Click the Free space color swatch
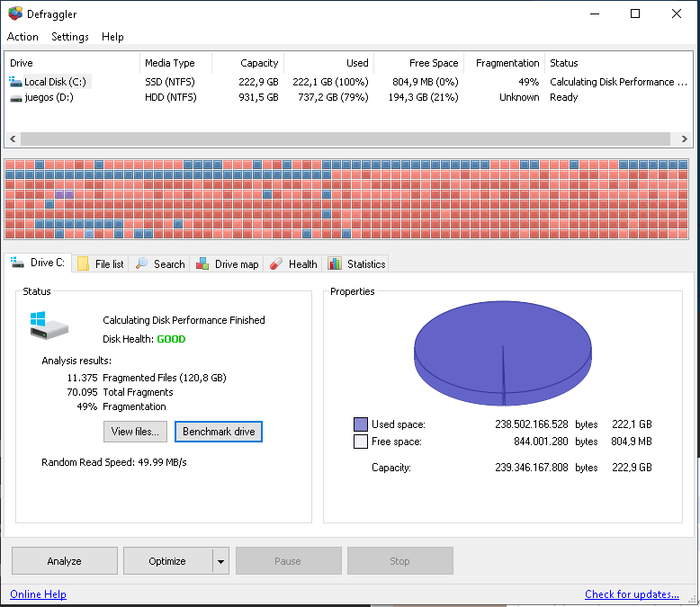 pyautogui.click(x=360, y=442)
